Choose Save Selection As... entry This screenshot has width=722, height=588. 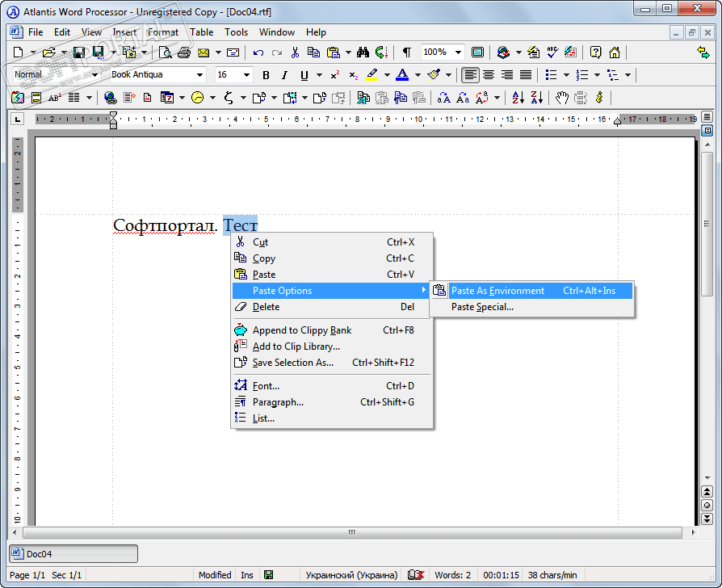pyautogui.click(x=331, y=363)
